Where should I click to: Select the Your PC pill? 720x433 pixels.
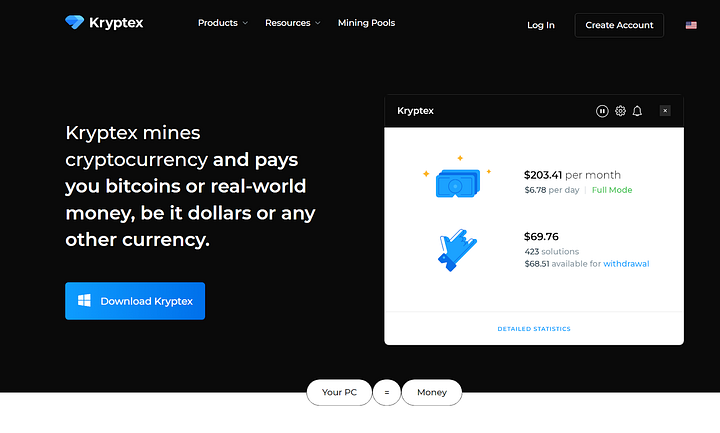pos(339,393)
